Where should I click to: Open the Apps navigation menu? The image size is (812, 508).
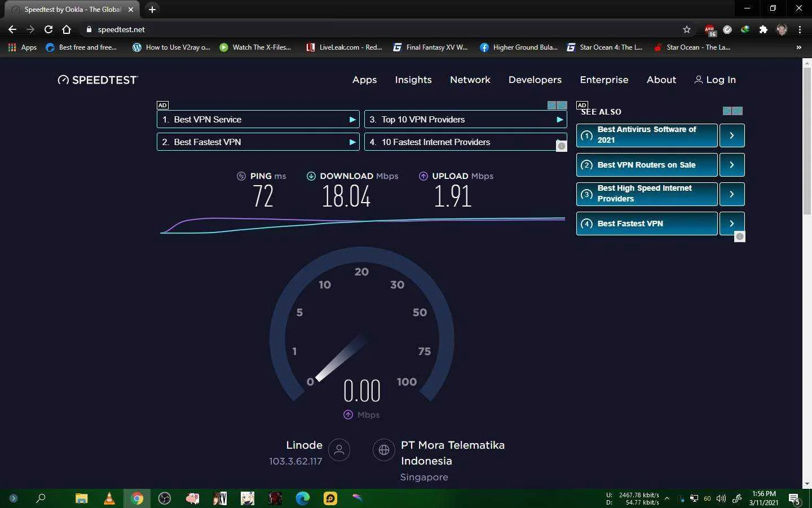click(364, 80)
